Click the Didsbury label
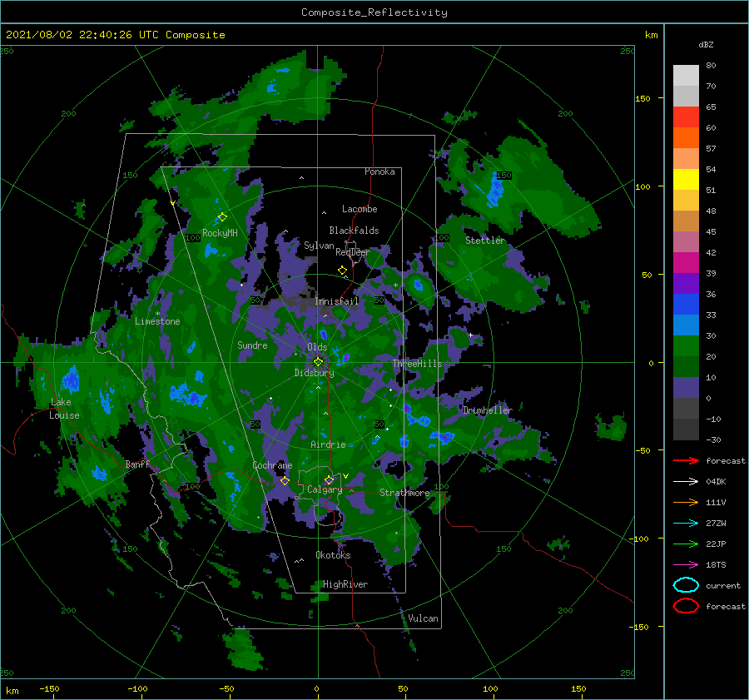749x700 pixels. (314, 373)
